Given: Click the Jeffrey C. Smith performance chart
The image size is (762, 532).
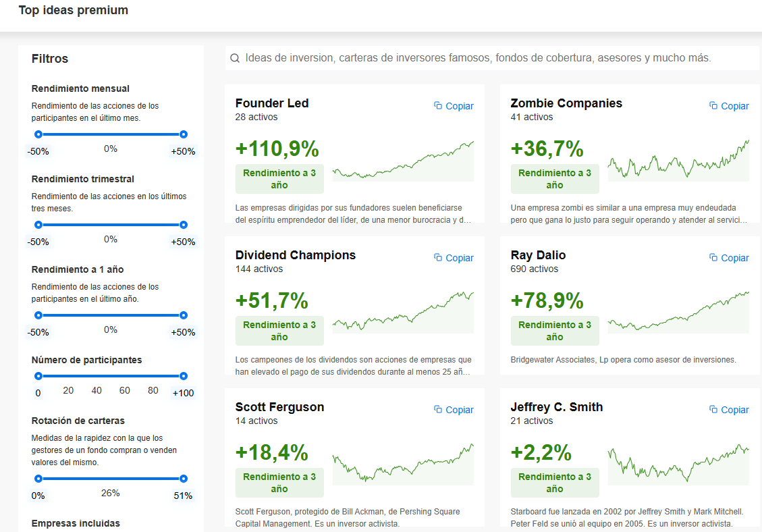Looking at the screenshot, I should tap(678, 464).
